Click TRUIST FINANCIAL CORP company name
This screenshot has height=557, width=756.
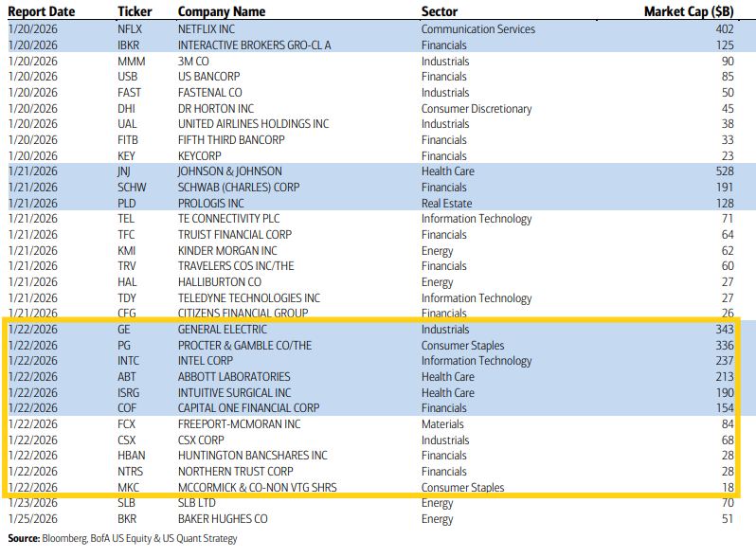pyautogui.click(x=235, y=235)
